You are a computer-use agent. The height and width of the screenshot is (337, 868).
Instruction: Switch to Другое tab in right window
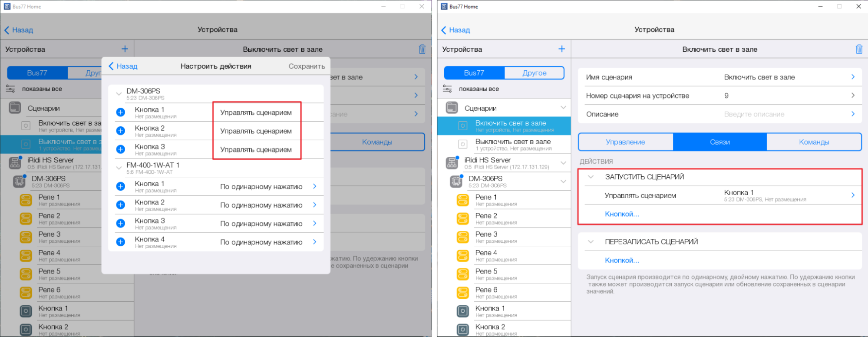[534, 73]
